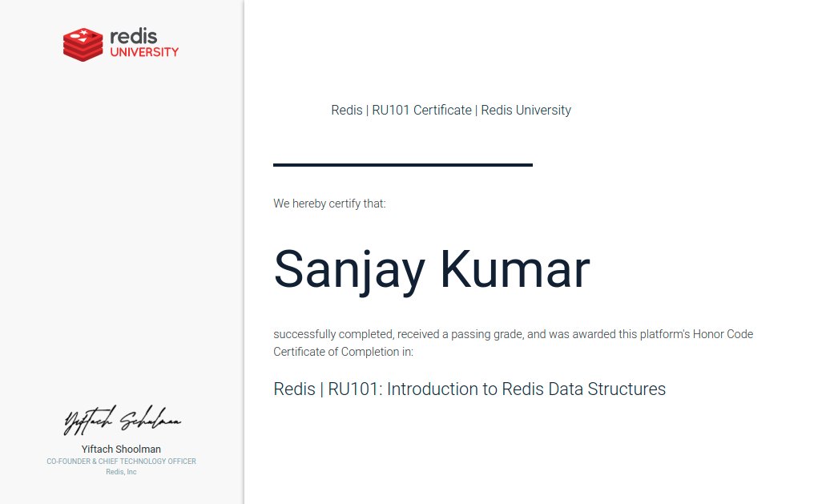This screenshot has height=504, width=818.
Task: Click the Redis cube logo icon
Action: click(83, 45)
